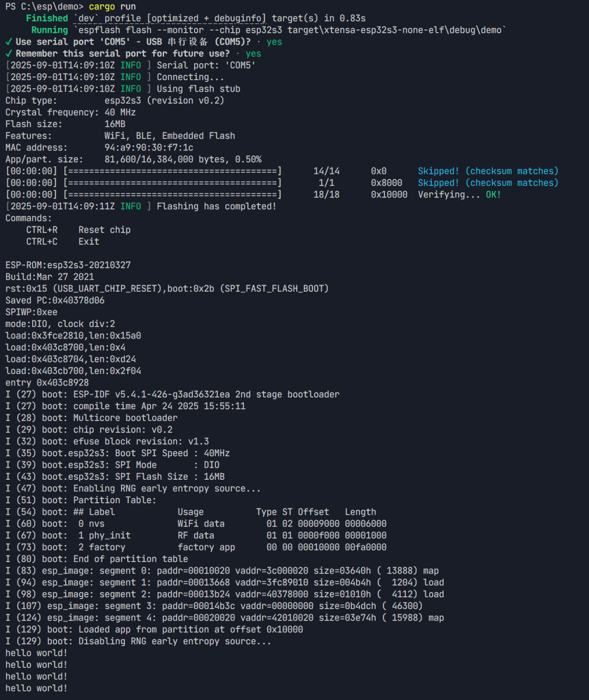Click the 'segment 3: paddr=00014b3c' line
The height and width of the screenshot is (700, 589).
pos(214,606)
